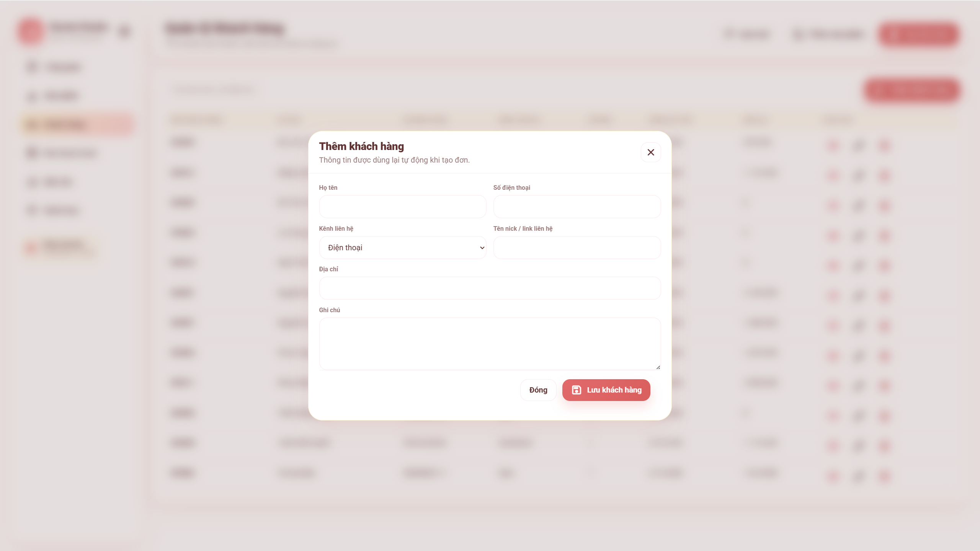Viewport: 980px width, 551px height.
Task: Click the Thêm khách hàng dialog title
Action: (361, 146)
